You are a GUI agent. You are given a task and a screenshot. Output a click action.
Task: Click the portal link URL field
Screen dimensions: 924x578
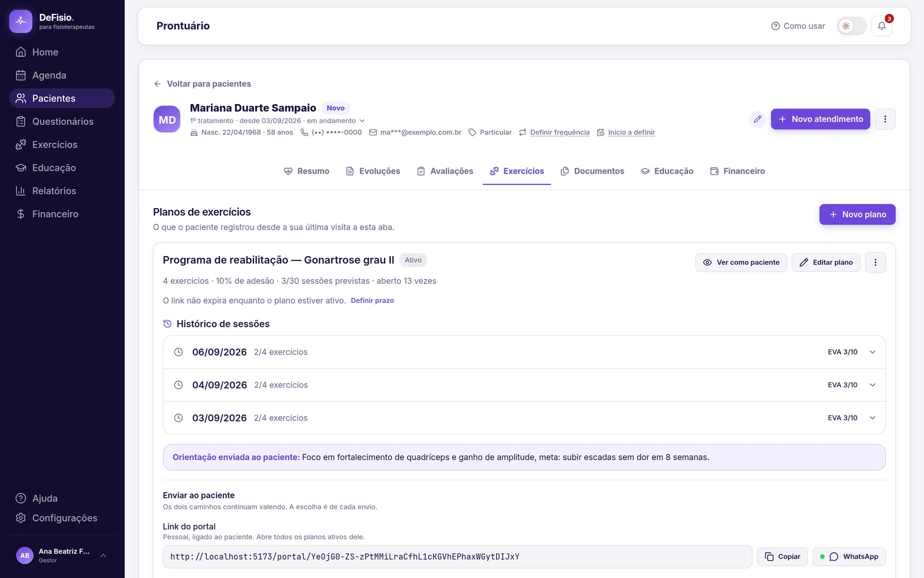point(457,557)
